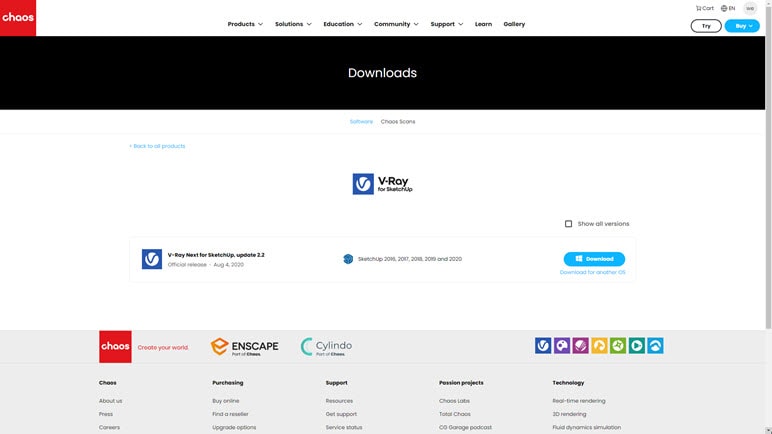Open Chaos Labs footer link
The width and height of the screenshot is (772, 434).
coord(454,401)
